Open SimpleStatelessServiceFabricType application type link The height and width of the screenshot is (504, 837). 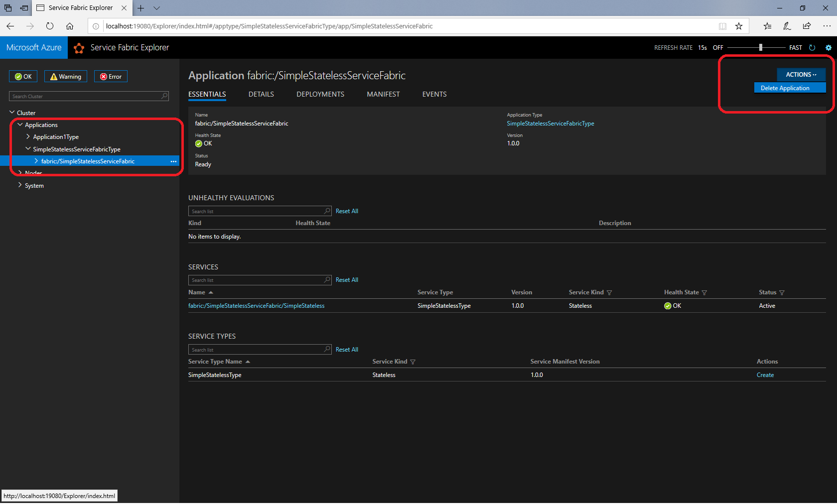pos(551,124)
